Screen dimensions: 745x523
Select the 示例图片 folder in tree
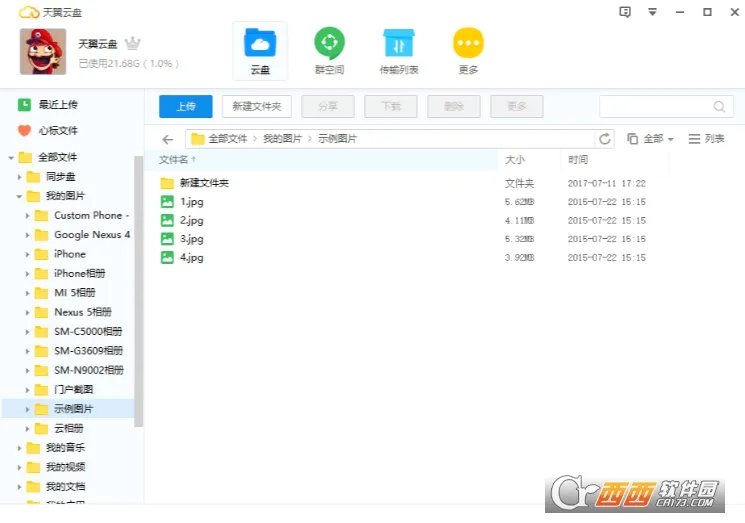pos(73,409)
